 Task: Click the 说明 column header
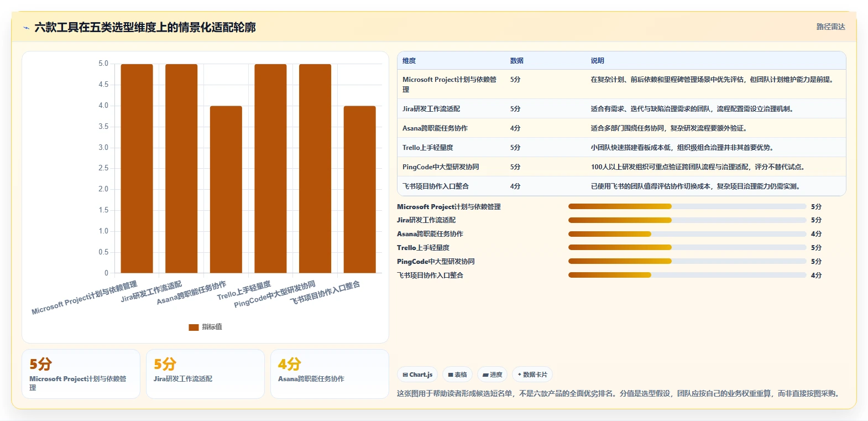(x=598, y=61)
